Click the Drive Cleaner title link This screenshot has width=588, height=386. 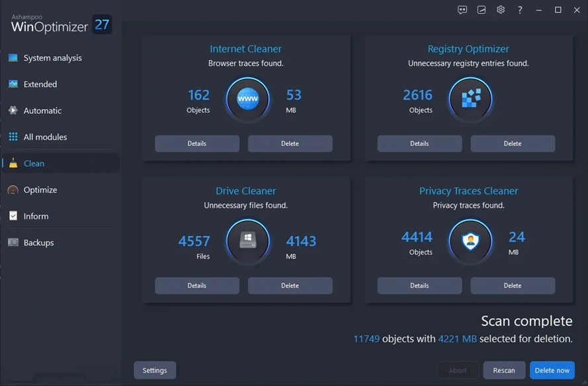[245, 191]
